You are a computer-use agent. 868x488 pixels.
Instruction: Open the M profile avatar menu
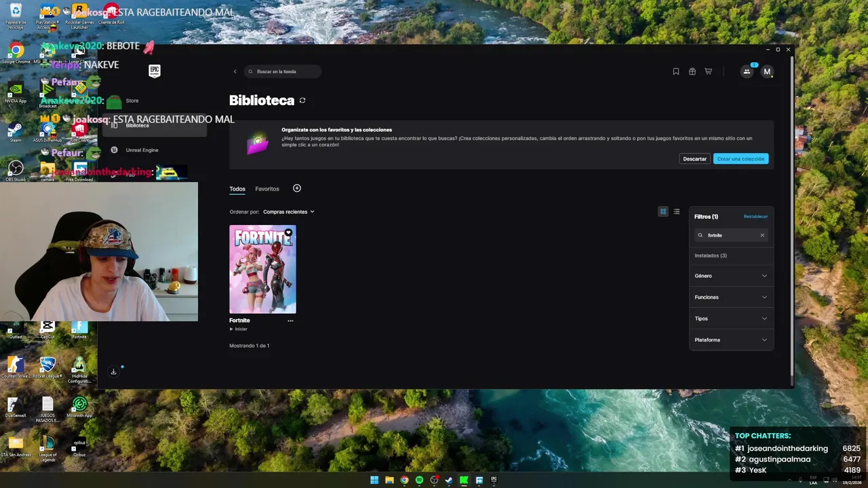pyautogui.click(x=767, y=71)
